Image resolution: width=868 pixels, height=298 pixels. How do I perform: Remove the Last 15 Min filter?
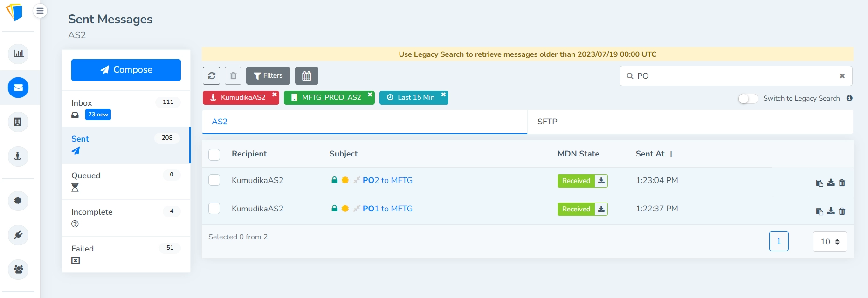pos(443,95)
